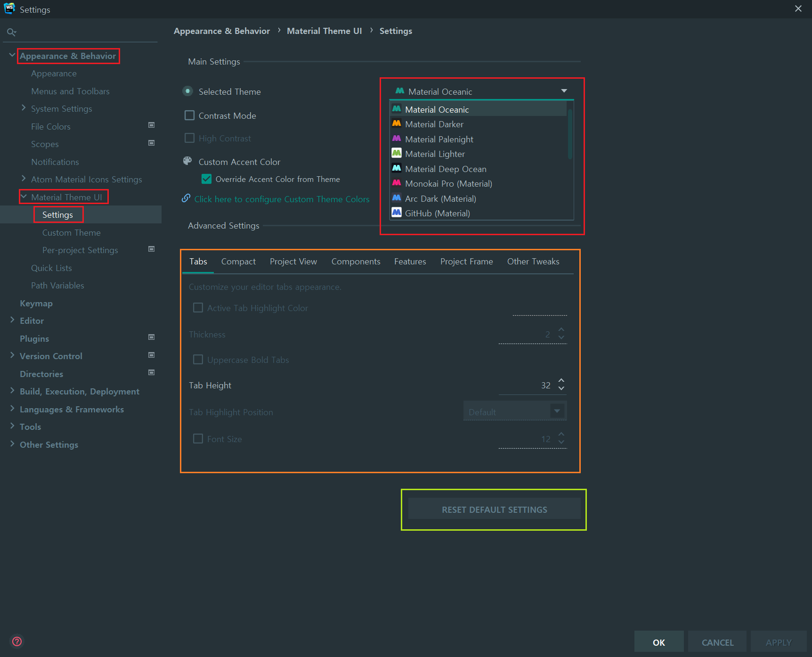Select Custom Theme in the settings tree
The height and width of the screenshot is (657, 812).
(72, 233)
